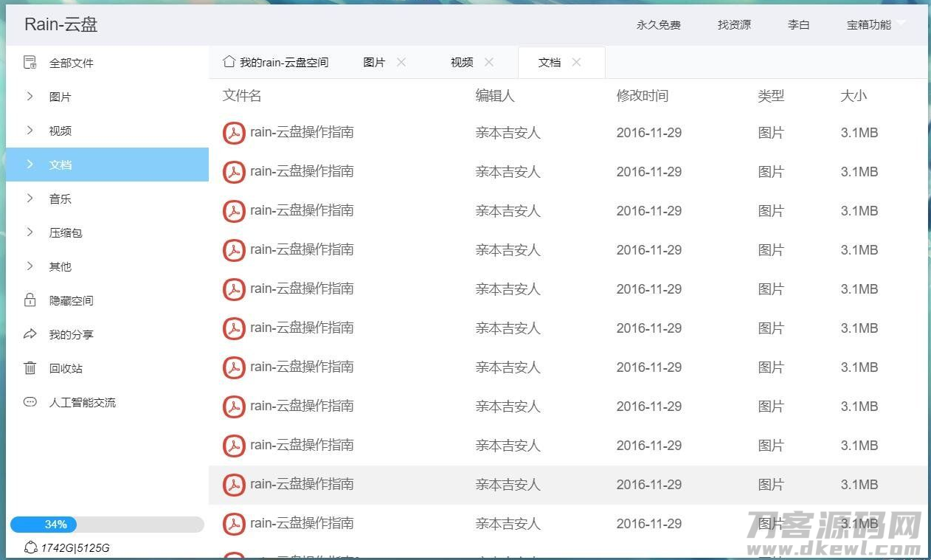Open a rain-云盘操作指南 PDF file icon

click(x=234, y=133)
